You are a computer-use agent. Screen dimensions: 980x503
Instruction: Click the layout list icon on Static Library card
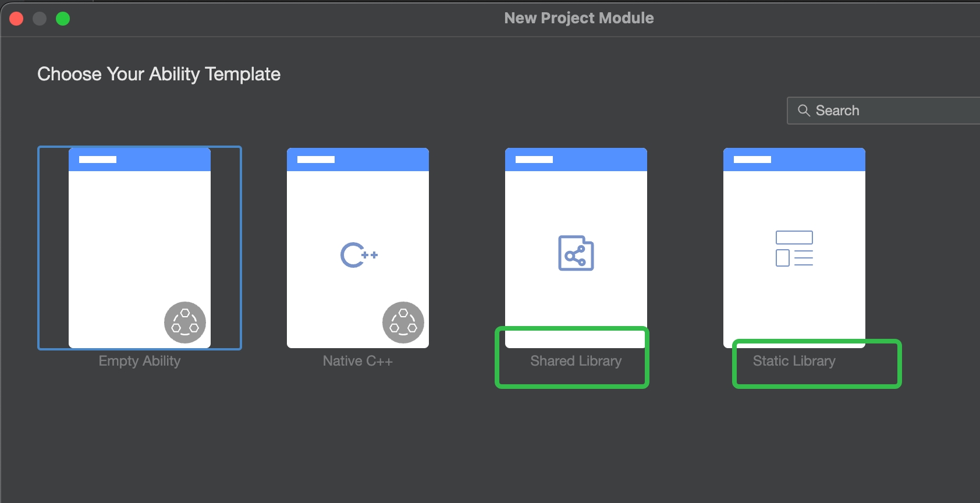coord(794,249)
